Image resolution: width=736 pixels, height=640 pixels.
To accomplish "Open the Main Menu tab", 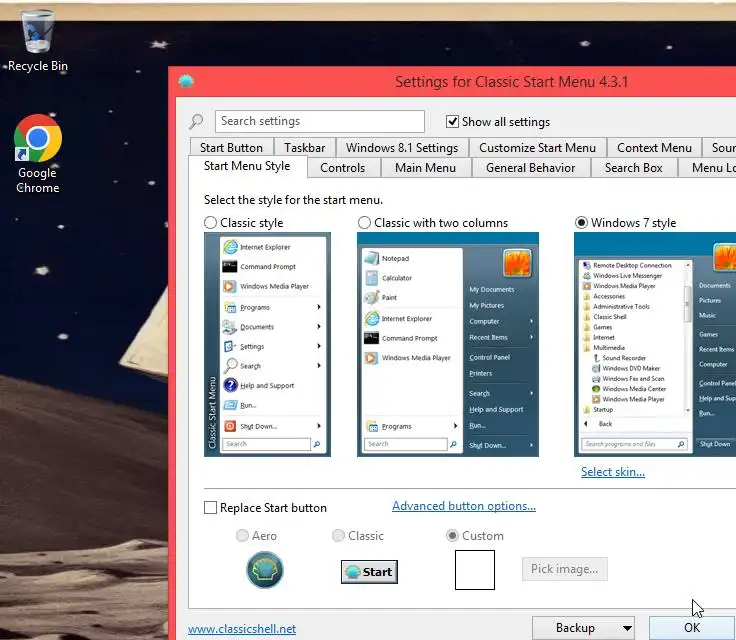I will (x=425, y=168).
